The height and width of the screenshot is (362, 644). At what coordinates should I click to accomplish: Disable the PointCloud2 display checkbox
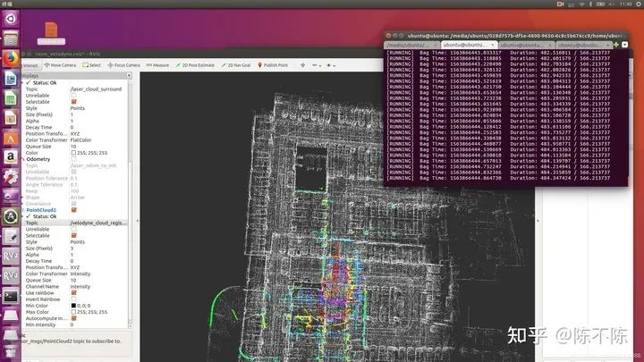click(x=74, y=210)
